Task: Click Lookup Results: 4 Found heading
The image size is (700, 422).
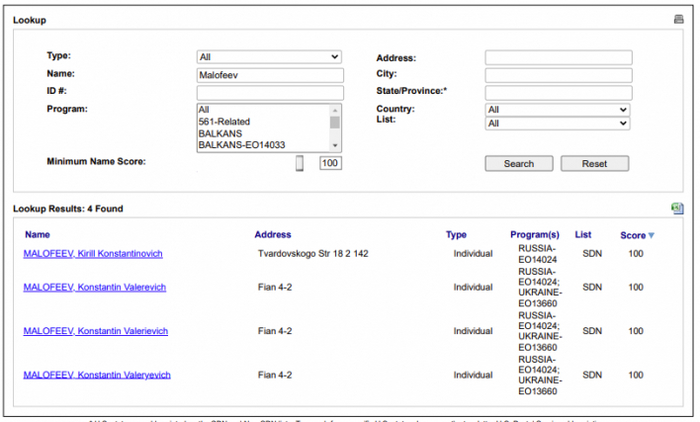Action: pos(68,209)
